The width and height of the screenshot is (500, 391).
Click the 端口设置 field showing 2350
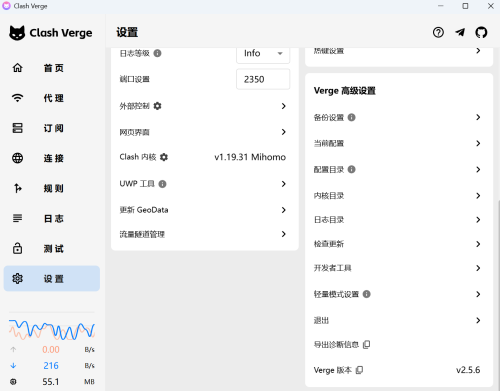(263, 79)
